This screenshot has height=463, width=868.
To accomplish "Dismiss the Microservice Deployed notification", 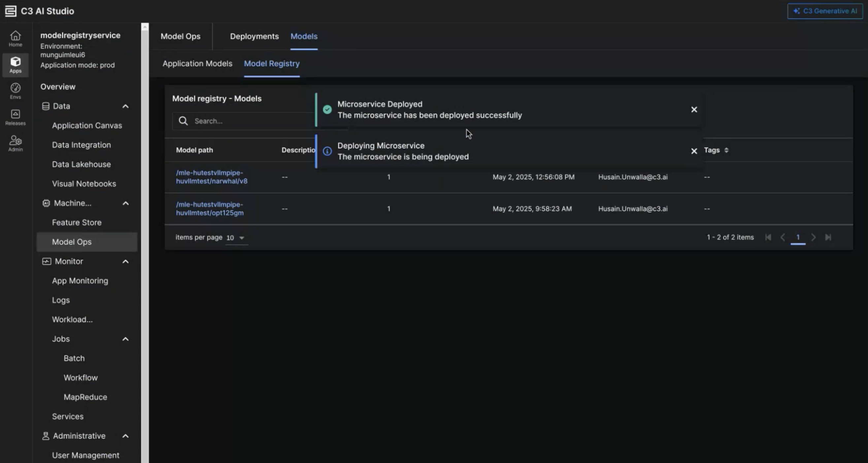I will coord(694,110).
